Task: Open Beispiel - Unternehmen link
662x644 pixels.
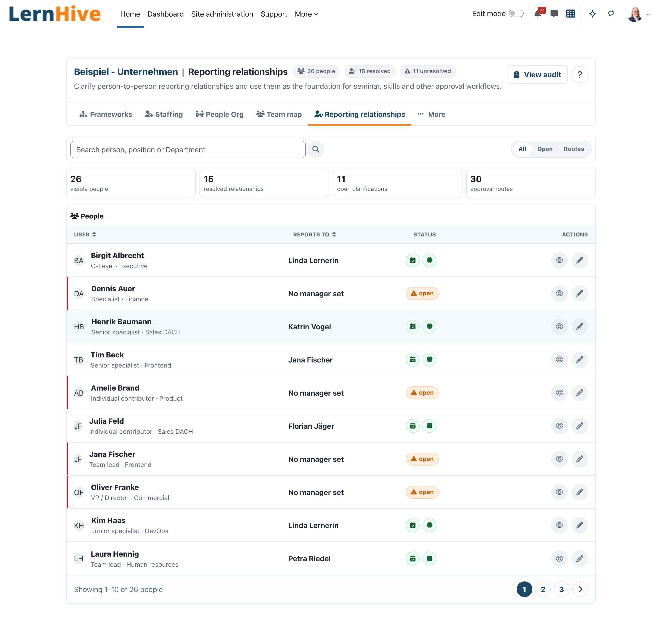Action: [x=126, y=72]
